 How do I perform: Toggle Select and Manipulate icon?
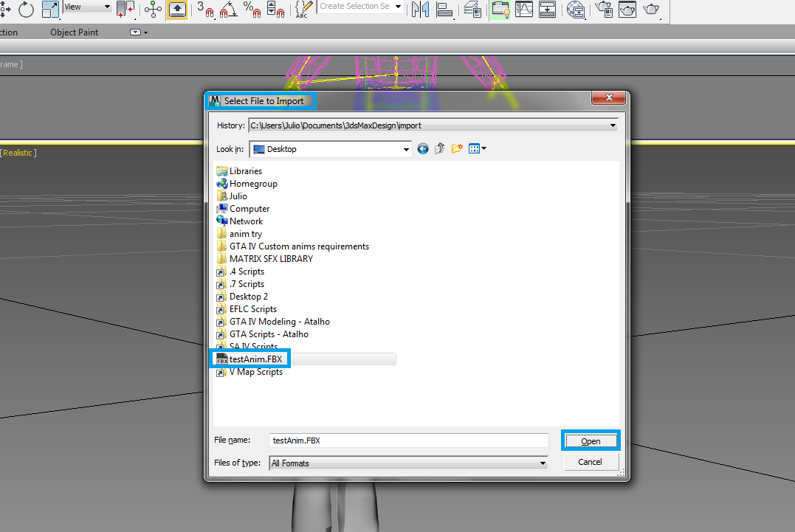click(153, 9)
